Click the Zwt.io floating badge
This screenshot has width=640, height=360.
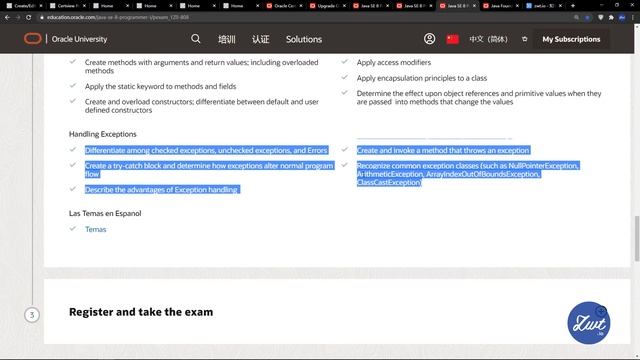(589, 322)
